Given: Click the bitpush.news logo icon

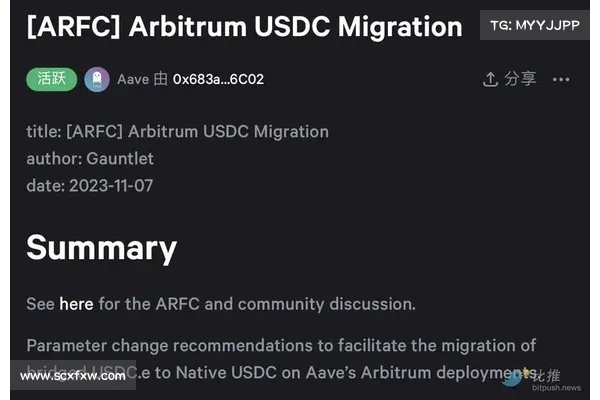Looking at the screenshot, I should point(511,379).
